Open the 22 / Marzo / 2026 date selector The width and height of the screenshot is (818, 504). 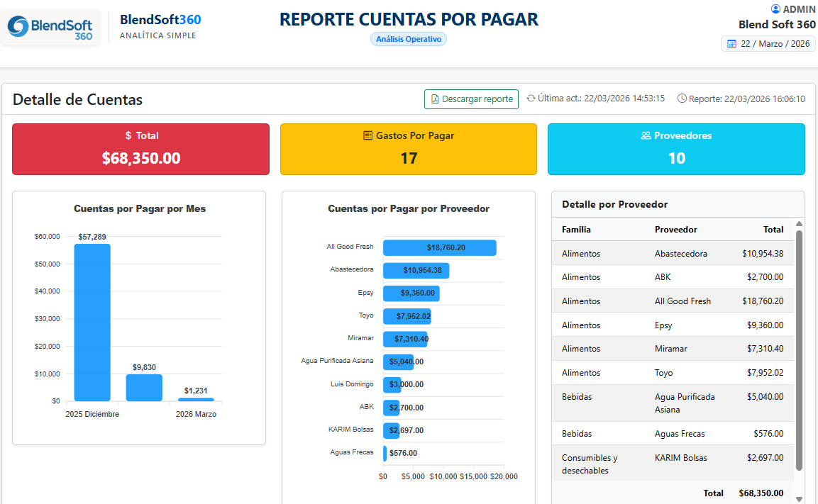click(x=768, y=44)
